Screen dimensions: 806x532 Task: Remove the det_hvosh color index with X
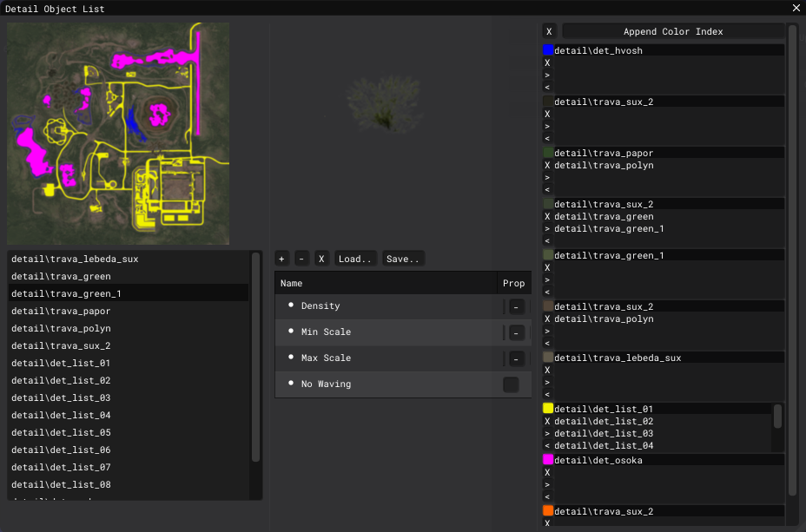tap(547, 62)
